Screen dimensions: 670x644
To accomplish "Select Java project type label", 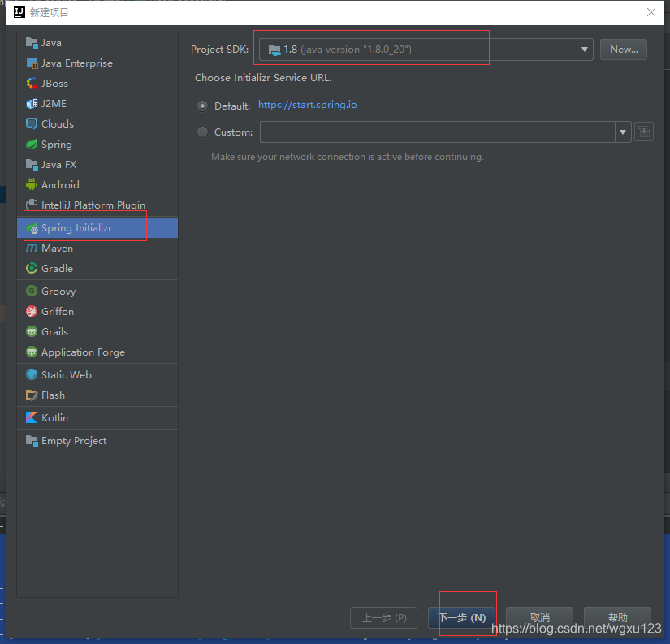I will coord(51,43).
